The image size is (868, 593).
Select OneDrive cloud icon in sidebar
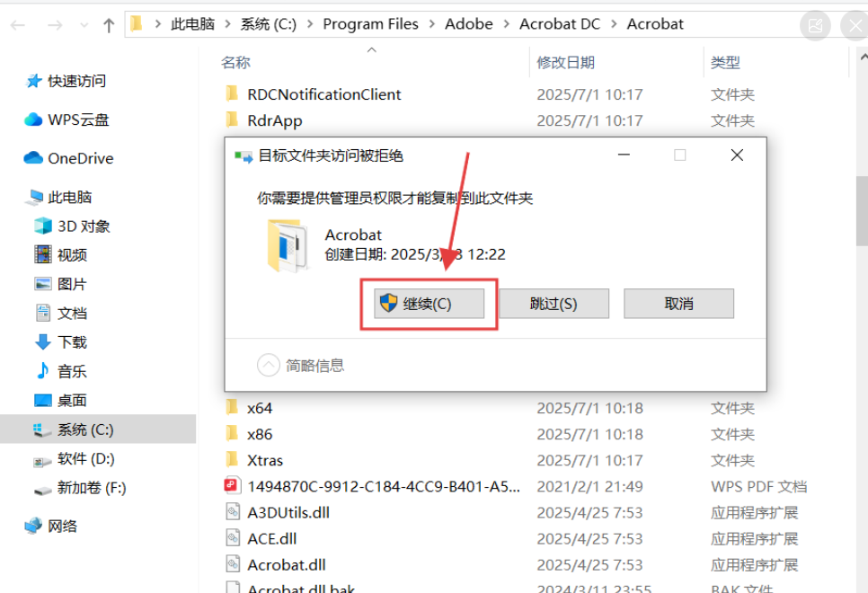(33, 158)
